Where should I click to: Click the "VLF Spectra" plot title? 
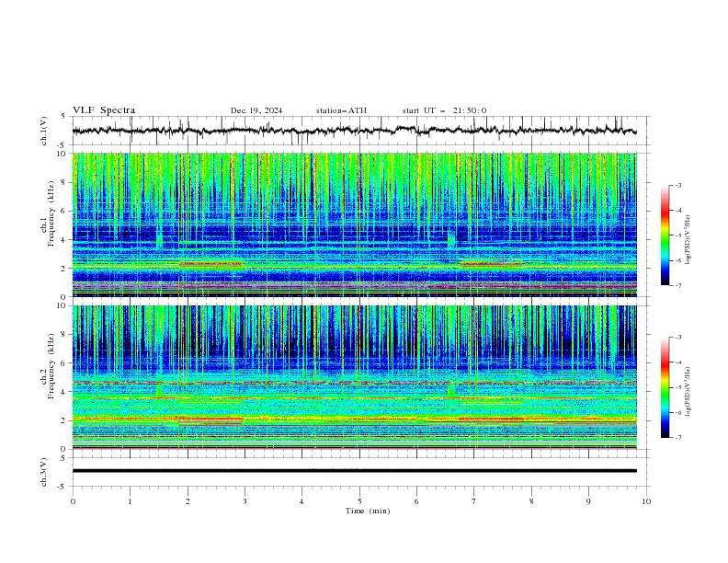[104, 110]
